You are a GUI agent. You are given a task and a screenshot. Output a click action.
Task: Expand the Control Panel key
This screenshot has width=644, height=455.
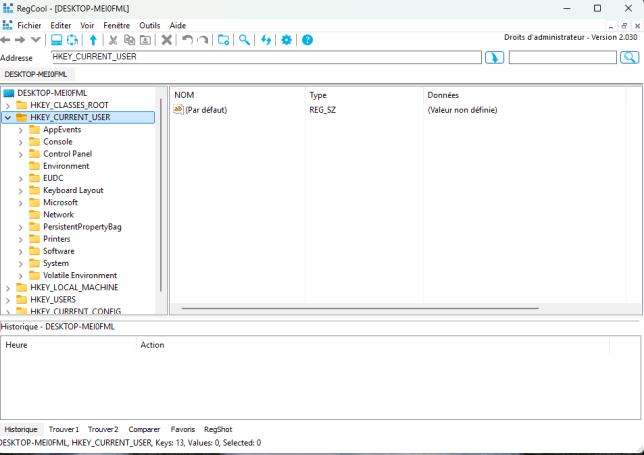tap(21, 154)
